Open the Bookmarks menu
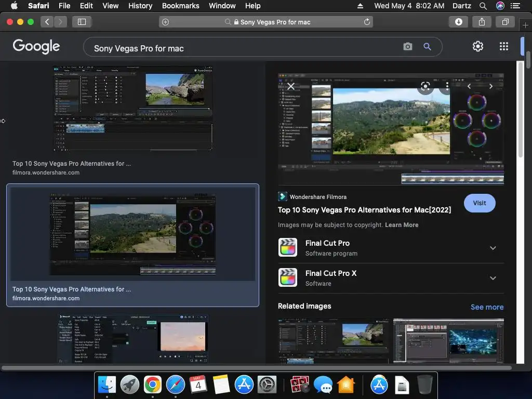Viewport: 532px width, 399px height. [x=180, y=6]
